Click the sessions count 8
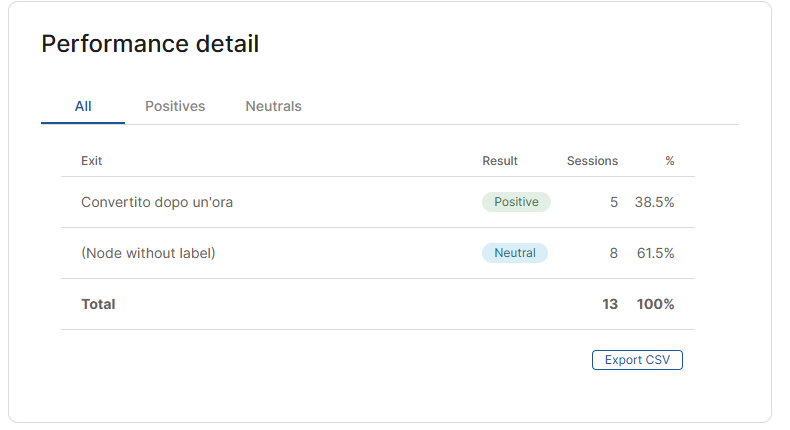 613,253
